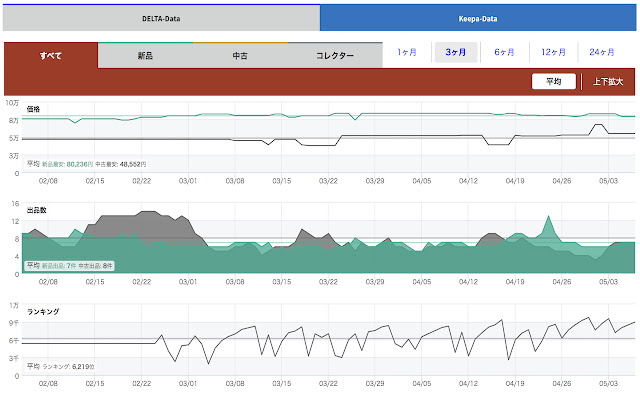This screenshot has height=400, width=640.
Task: Set the period to 1ヶ月
Action: [x=407, y=52]
